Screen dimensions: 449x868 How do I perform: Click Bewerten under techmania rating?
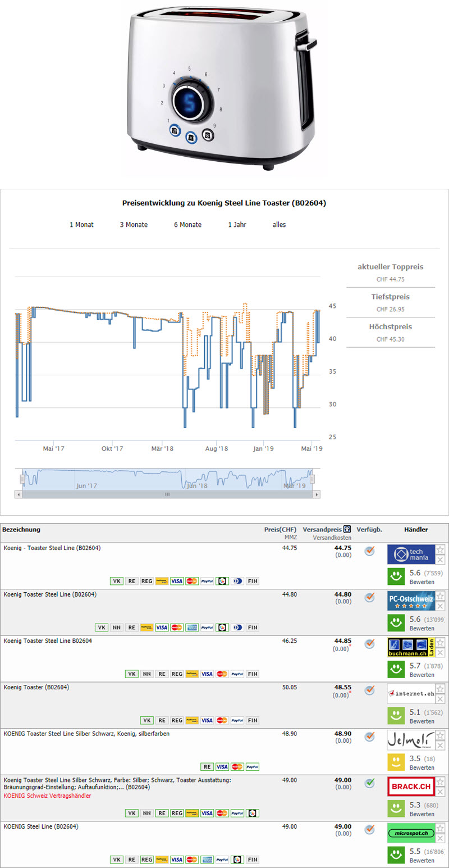click(422, 582)
